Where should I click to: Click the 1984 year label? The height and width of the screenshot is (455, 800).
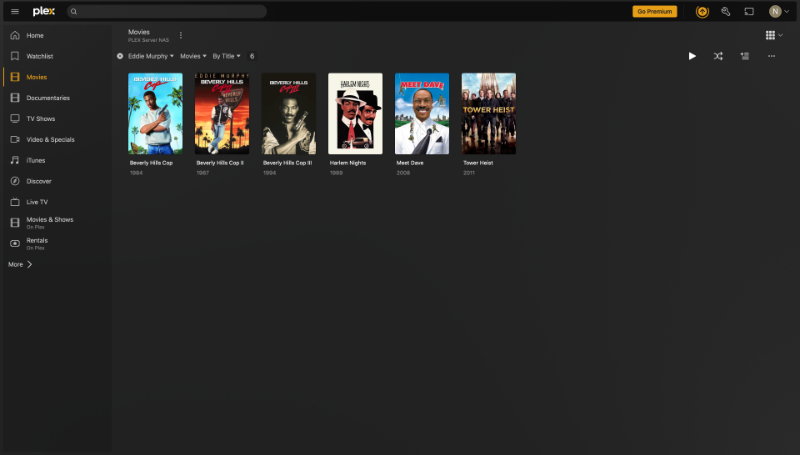pyautogui.click(x=136, y=173)
